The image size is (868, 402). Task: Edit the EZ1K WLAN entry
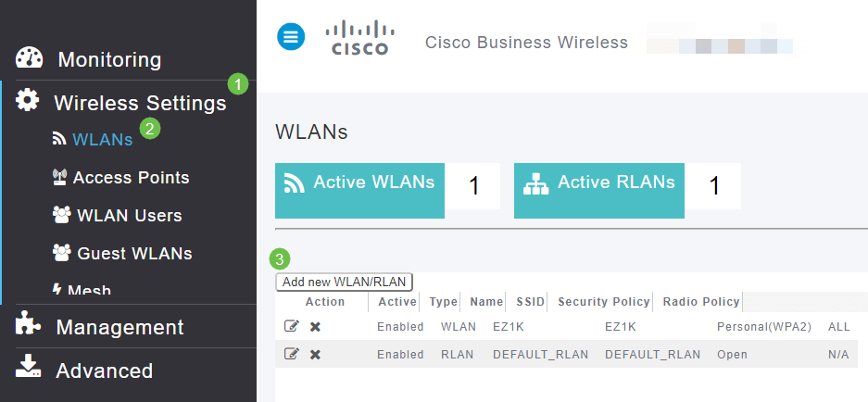(292, 326)
